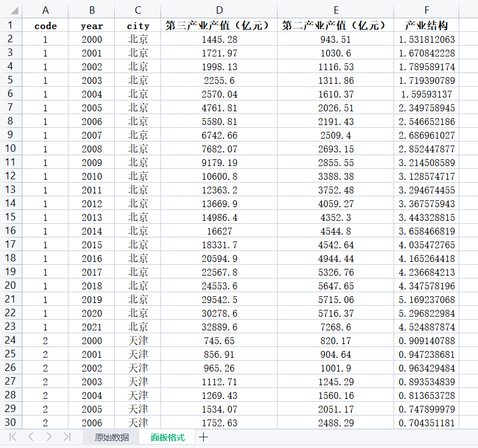Screen dimensions: 478x448
Task: Select cell with value 1311.86
Action: 336,80
